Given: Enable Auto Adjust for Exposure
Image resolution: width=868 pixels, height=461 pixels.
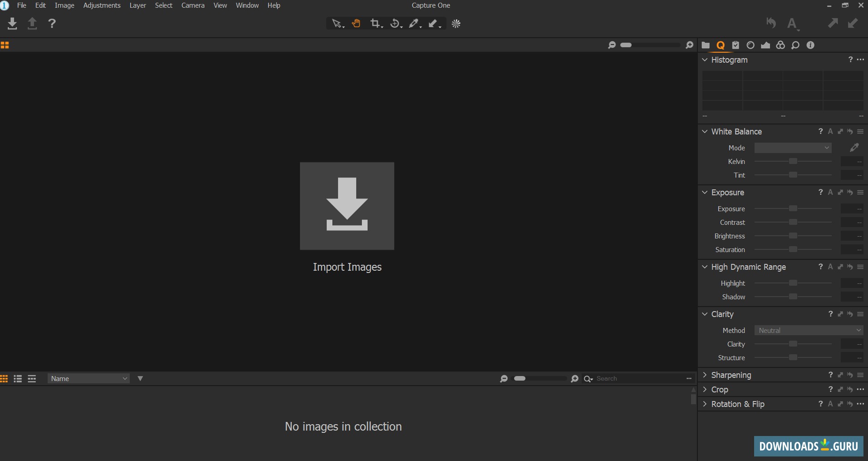Looking at the screenshot, I should (x=830, y=192).
